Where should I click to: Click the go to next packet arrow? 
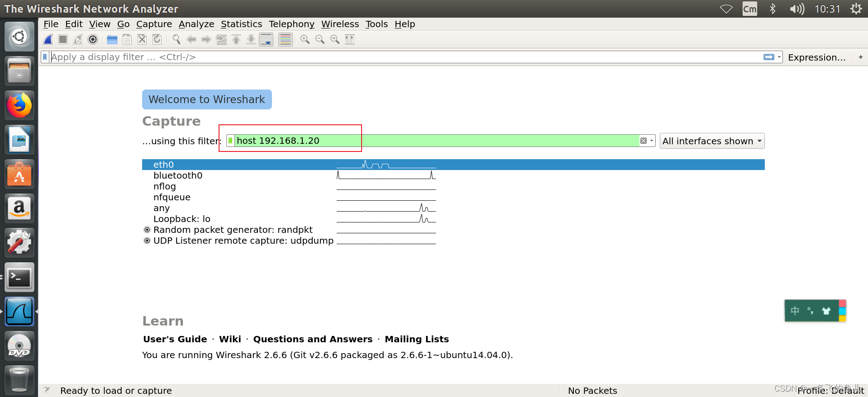click(206, 40)
